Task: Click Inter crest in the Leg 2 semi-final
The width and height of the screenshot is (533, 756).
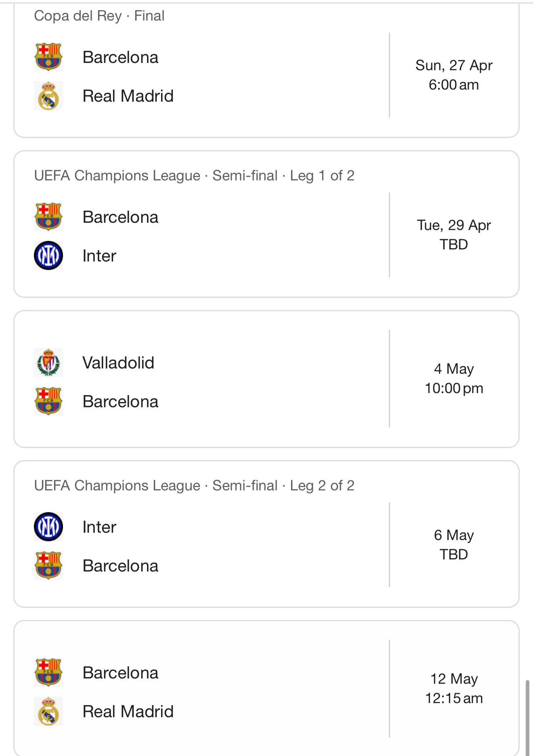Action: 48,527
